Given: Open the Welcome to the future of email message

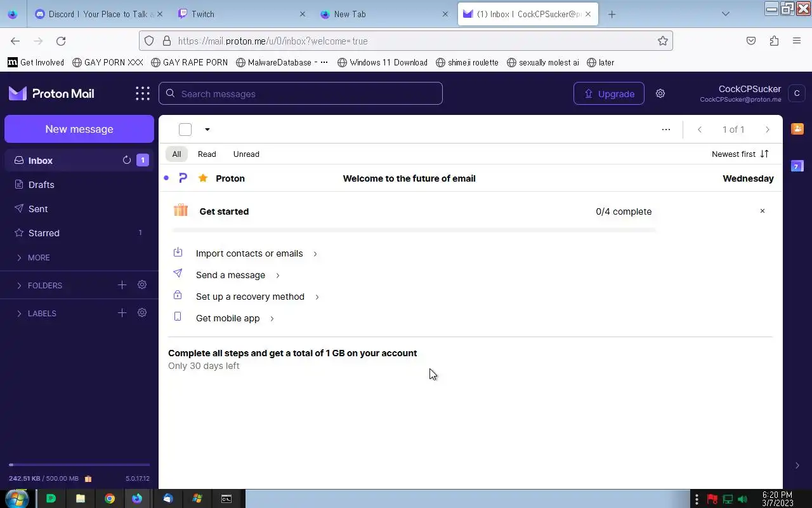Looking at the screenshot, I should tap(471, 178).
